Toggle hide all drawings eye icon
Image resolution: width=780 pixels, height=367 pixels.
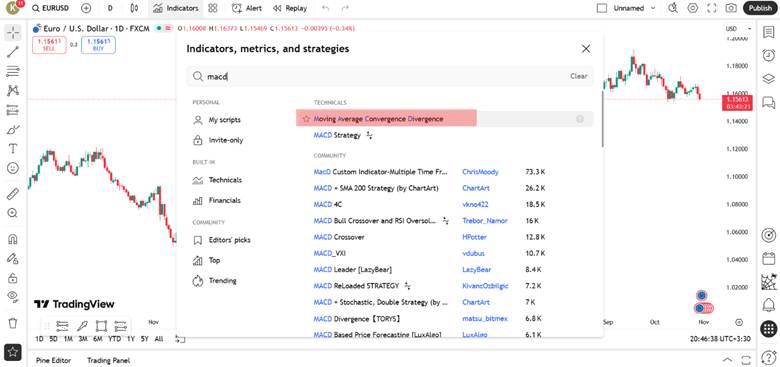[x=13, y=297]
